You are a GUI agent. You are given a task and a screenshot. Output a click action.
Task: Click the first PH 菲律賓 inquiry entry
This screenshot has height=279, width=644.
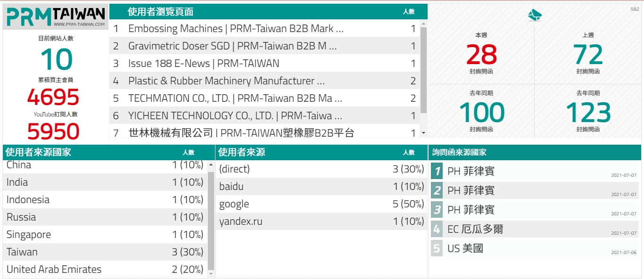point(535,171)
